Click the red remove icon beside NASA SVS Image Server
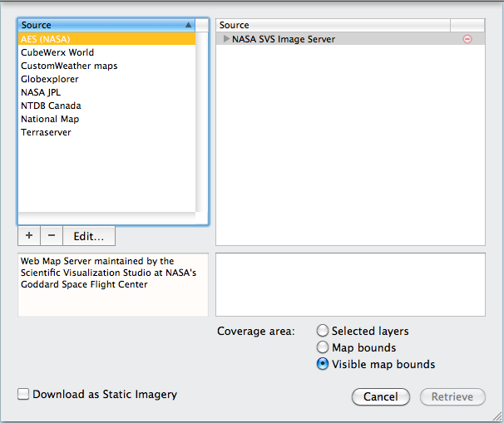Screen dimensions: 504x423 coord(467,39)
